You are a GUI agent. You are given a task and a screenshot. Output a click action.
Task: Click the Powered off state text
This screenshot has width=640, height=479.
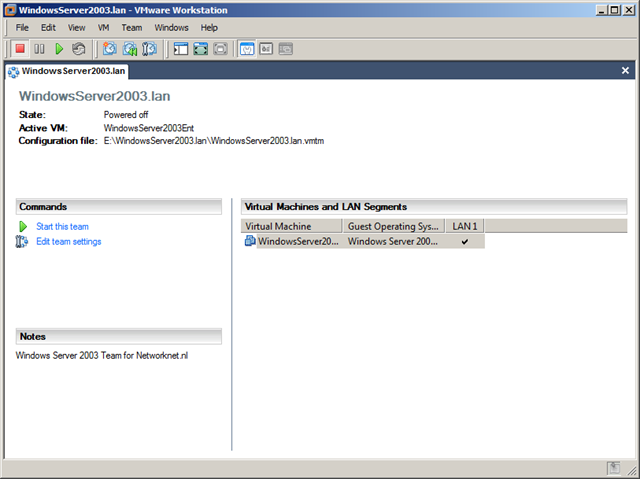(x=126, y=115)
